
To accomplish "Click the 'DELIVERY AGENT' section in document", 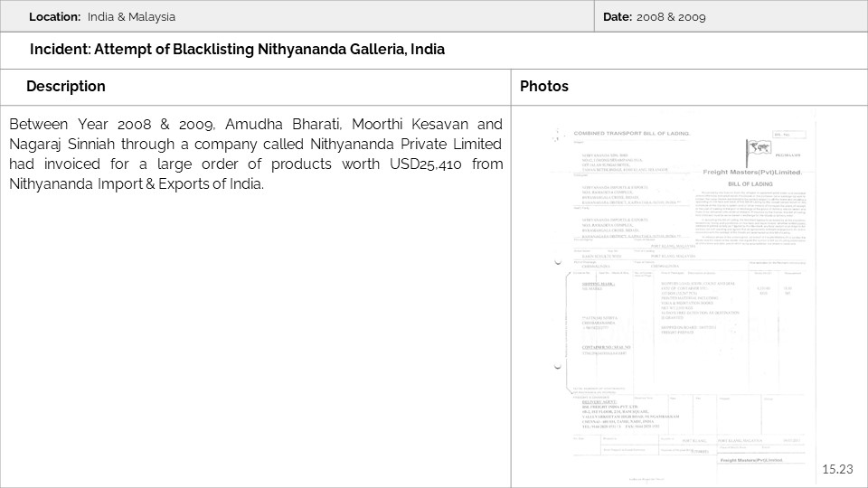I will (x=601, y=400).
